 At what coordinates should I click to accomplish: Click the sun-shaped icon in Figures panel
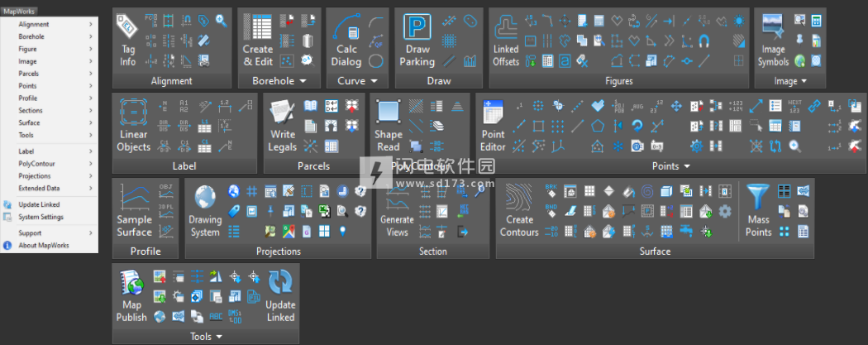738,21
